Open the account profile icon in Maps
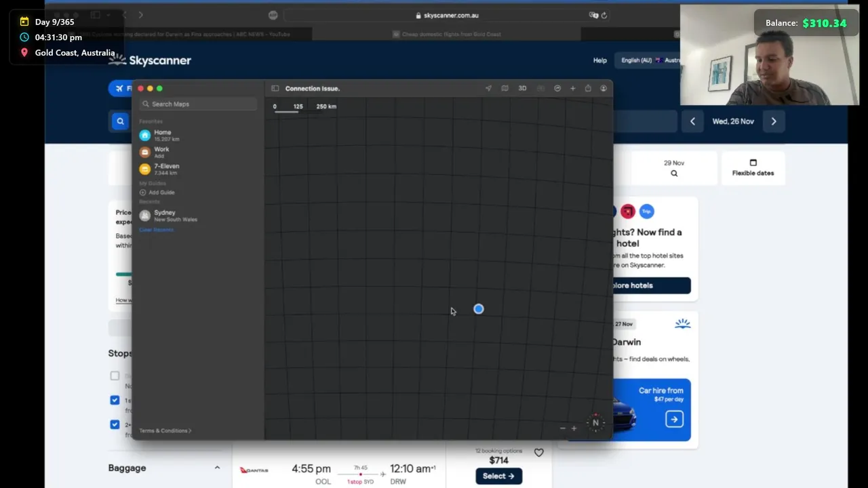The width and height of the screenshot is (868, 488). (604, 88)
